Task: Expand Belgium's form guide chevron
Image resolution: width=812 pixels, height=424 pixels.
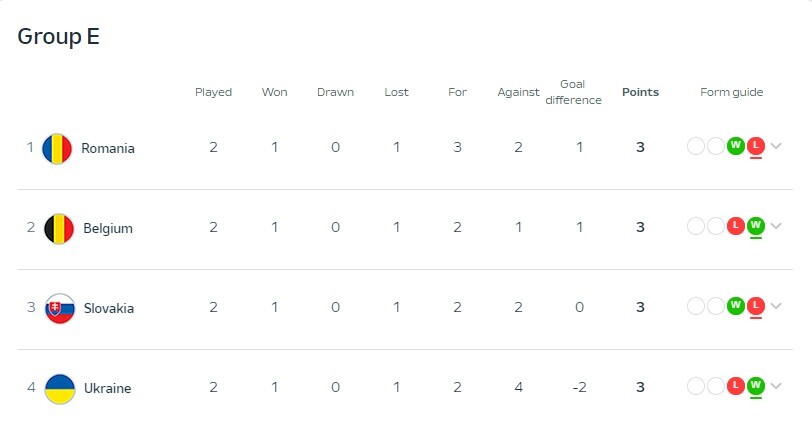Action: click(776, 226)
